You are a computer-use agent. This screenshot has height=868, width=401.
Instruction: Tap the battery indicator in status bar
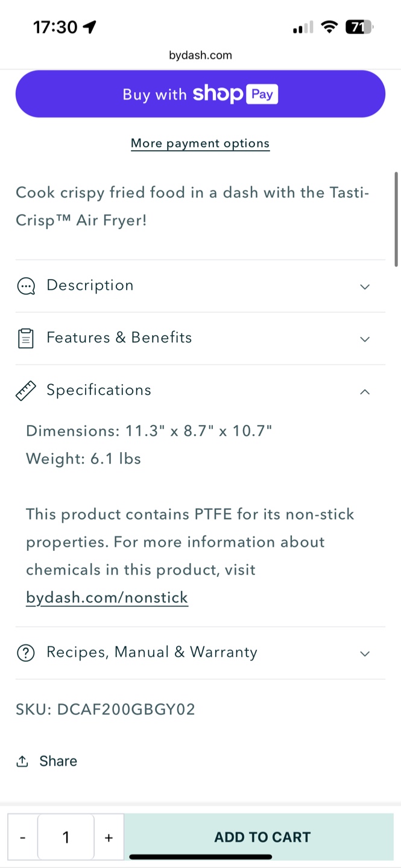(x=359, y=27)
